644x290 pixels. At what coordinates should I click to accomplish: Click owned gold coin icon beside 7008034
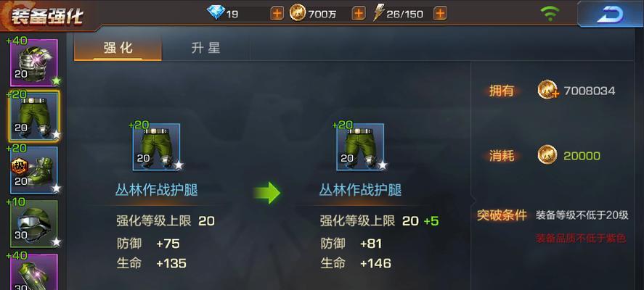coord(548,90)
